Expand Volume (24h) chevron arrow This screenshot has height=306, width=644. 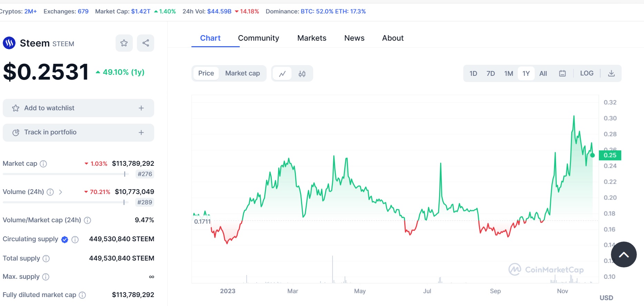pyautogui.click(x=61, y=192)
